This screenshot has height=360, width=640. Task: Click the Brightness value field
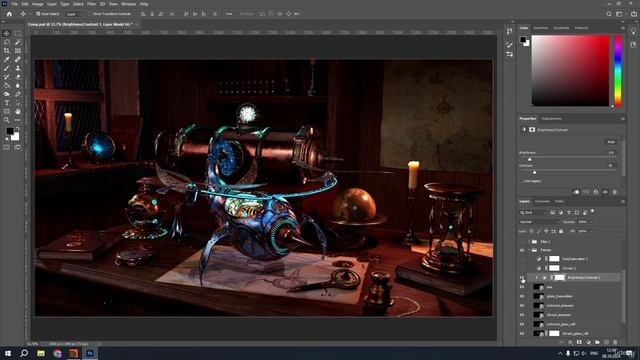[x=611, y=153]
